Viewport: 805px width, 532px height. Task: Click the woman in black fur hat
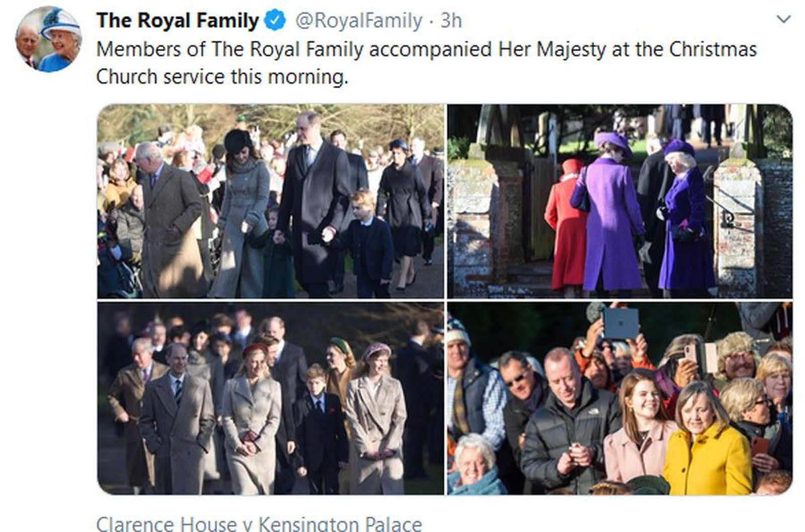click(x=242, y=211)
